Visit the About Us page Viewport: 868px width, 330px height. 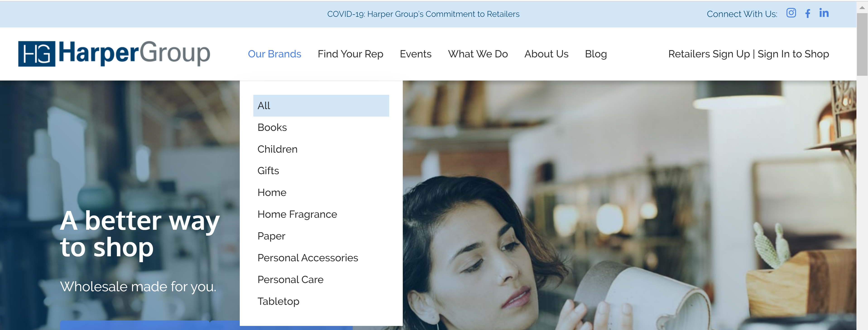(x=546, y=54)
